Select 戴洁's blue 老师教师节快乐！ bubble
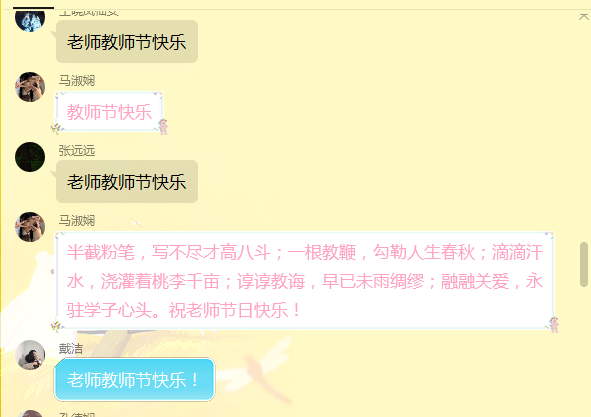The image size is (591, 417). point(135,379)
